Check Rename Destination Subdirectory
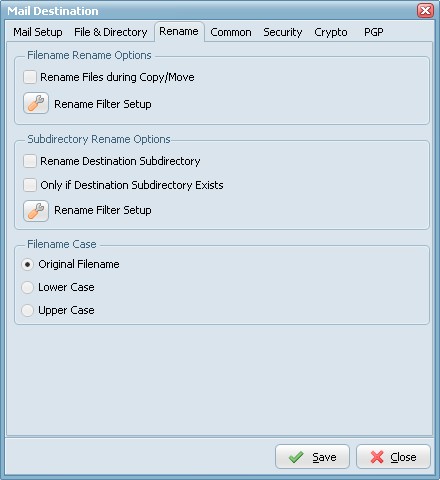The height and width of the screenshot is (480, 440). pos(30,161)
